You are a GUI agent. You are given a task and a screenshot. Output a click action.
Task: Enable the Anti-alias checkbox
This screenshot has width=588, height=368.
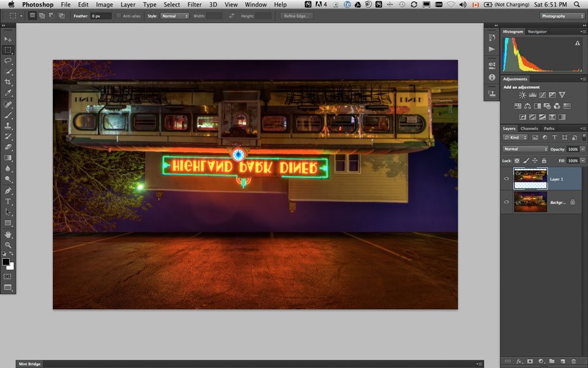tap(118, 16)
